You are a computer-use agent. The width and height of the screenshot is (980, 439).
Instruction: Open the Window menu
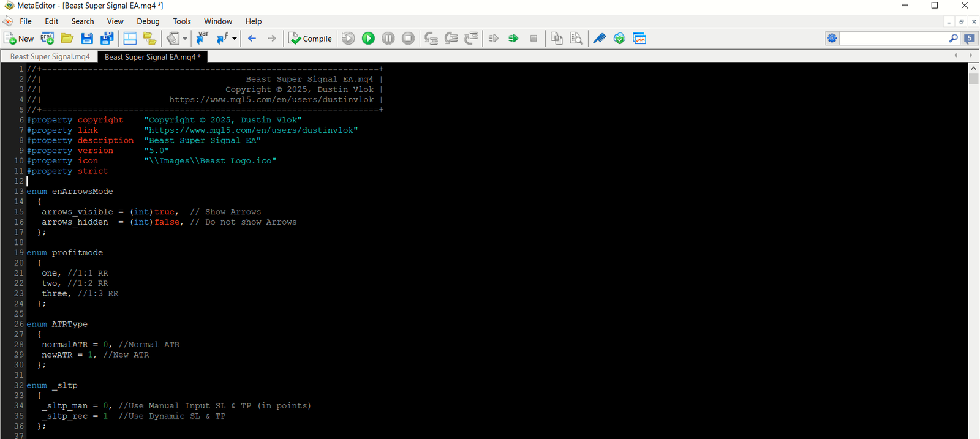click(x=218, y=21)
